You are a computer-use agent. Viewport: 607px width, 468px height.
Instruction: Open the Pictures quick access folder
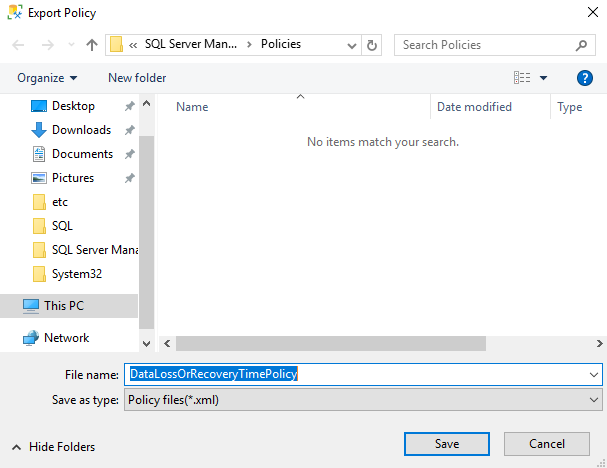click(73, 178)
